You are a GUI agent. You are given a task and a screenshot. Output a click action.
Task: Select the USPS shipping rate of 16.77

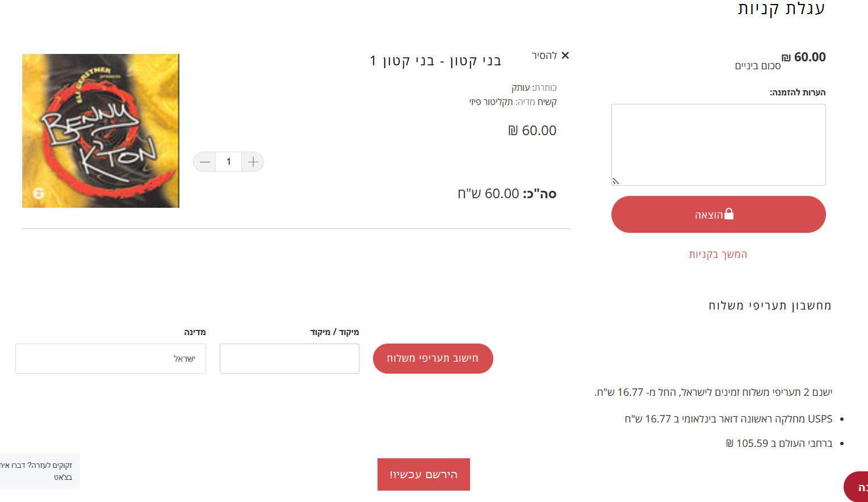point(728,419)
